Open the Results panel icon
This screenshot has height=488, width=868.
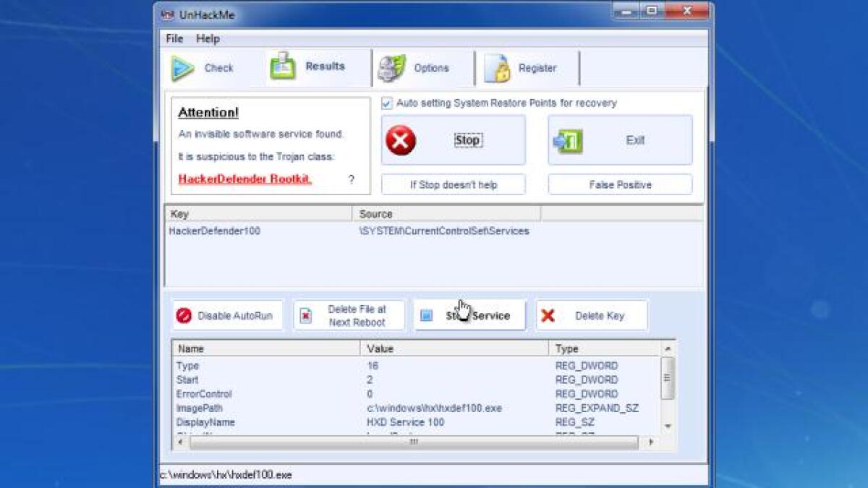point(283,64)
